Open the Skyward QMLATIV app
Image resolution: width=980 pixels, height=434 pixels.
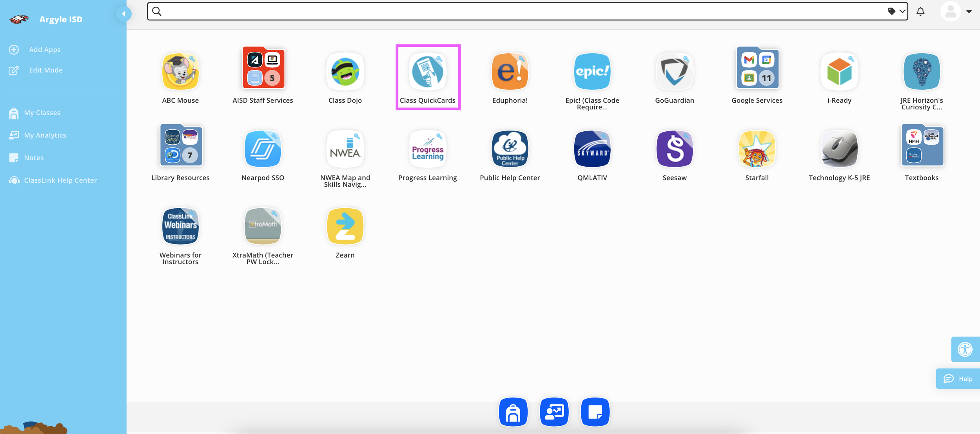(592, 149)
